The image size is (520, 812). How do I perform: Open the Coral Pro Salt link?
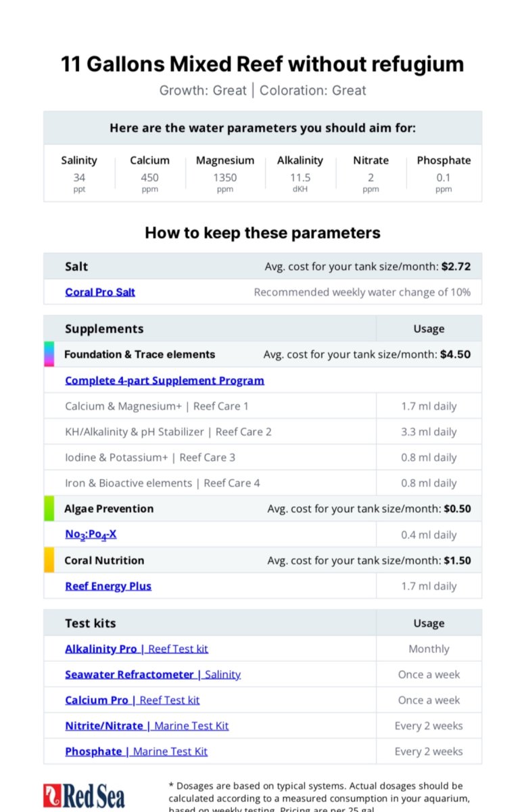pos(100,292)
